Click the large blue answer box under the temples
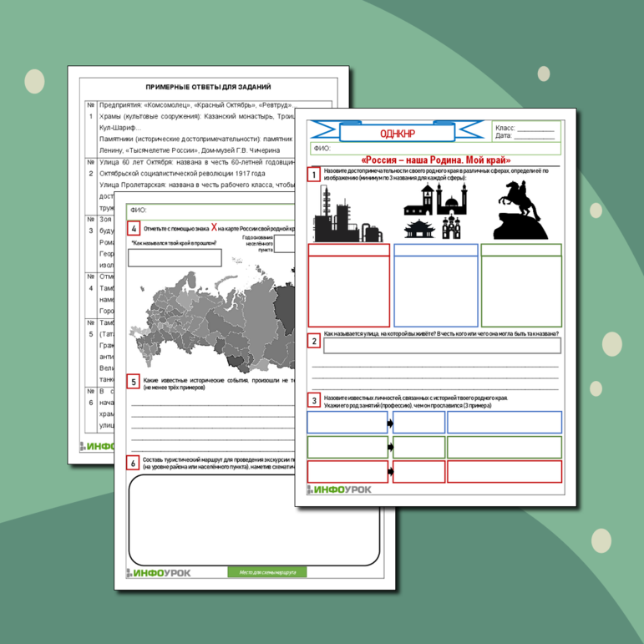Image resolution: width=644 pixels, height=644 pixels. click(435, 291)
